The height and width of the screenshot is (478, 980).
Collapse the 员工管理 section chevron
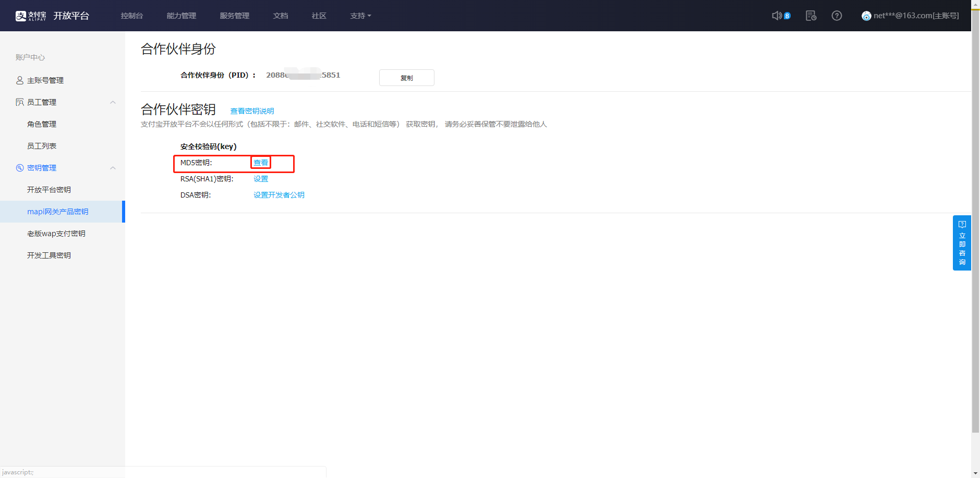coord(113,102)
